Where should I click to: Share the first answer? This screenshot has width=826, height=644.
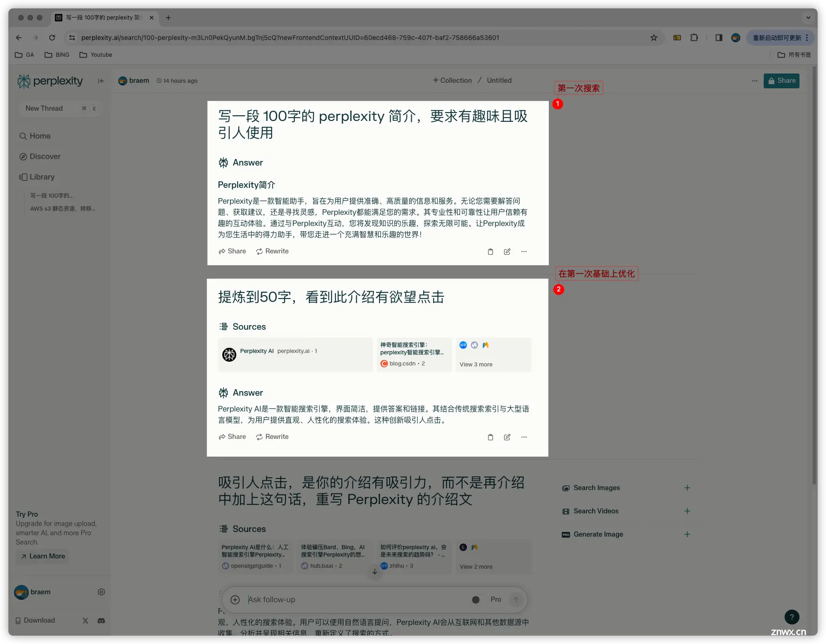(232, 251)
